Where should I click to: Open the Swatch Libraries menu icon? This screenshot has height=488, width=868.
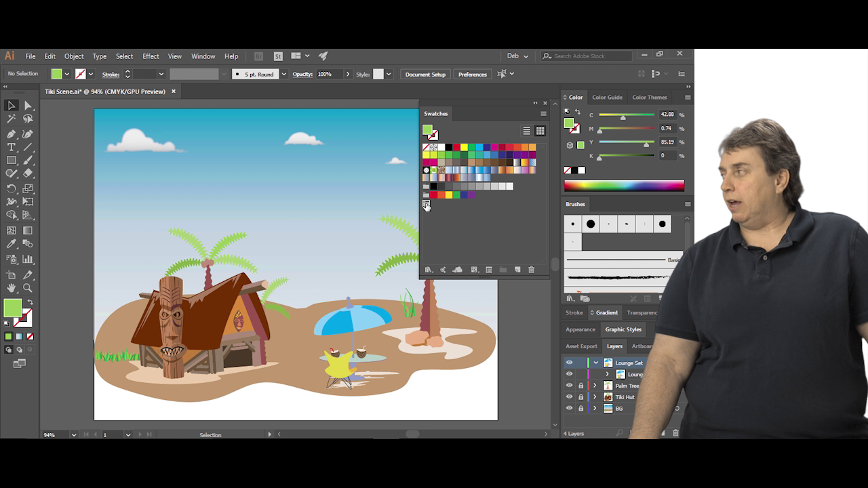pos(429,270)
